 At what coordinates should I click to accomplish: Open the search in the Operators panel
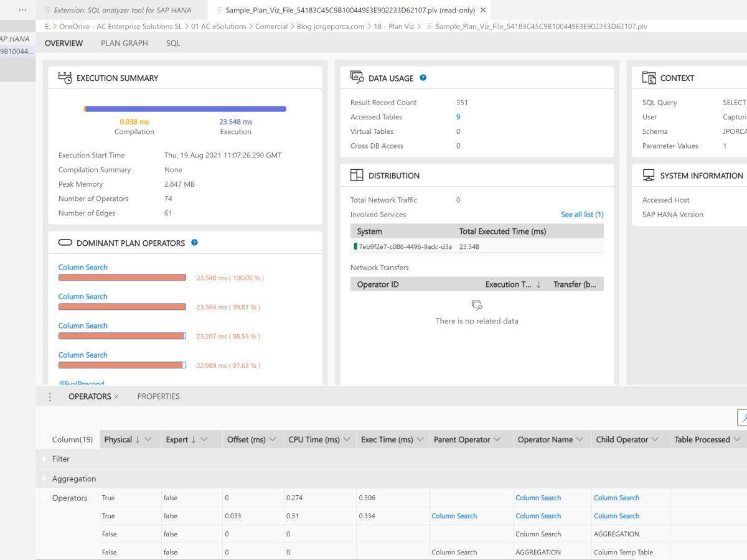click(x=743, y=418)
